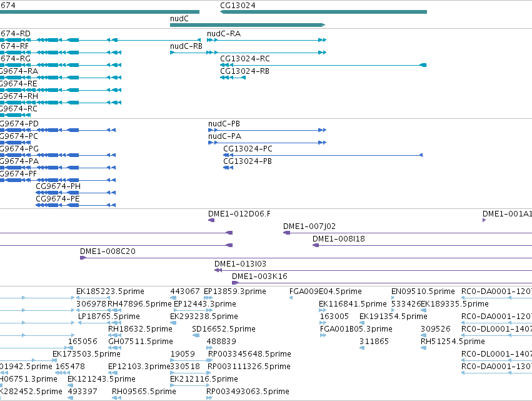Click the EK185223.5prime EST label
This screenshot has height=401, width=532.
coord(110,292)
